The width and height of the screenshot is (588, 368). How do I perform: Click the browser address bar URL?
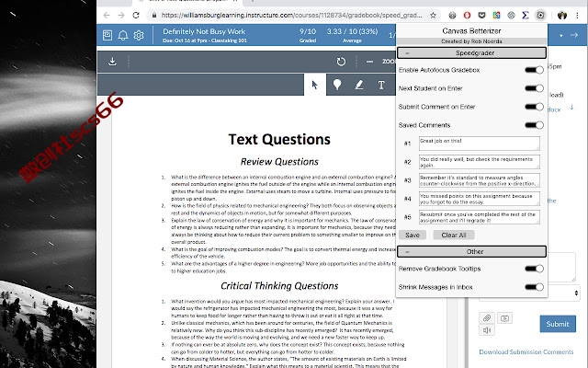pos(292,15)
